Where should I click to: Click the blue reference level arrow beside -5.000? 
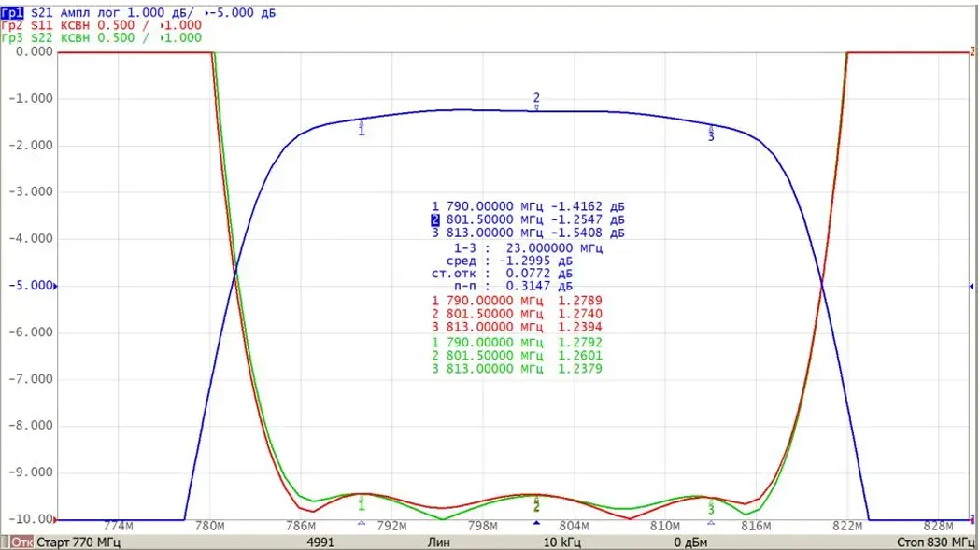point(55,287)
